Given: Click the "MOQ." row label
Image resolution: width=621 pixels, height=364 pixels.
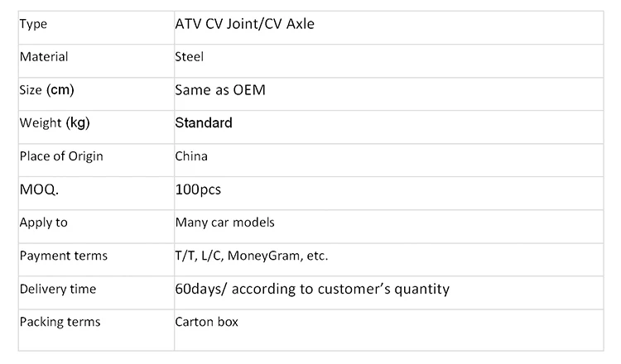Looking at the screenshot, I should coord(40,189).
